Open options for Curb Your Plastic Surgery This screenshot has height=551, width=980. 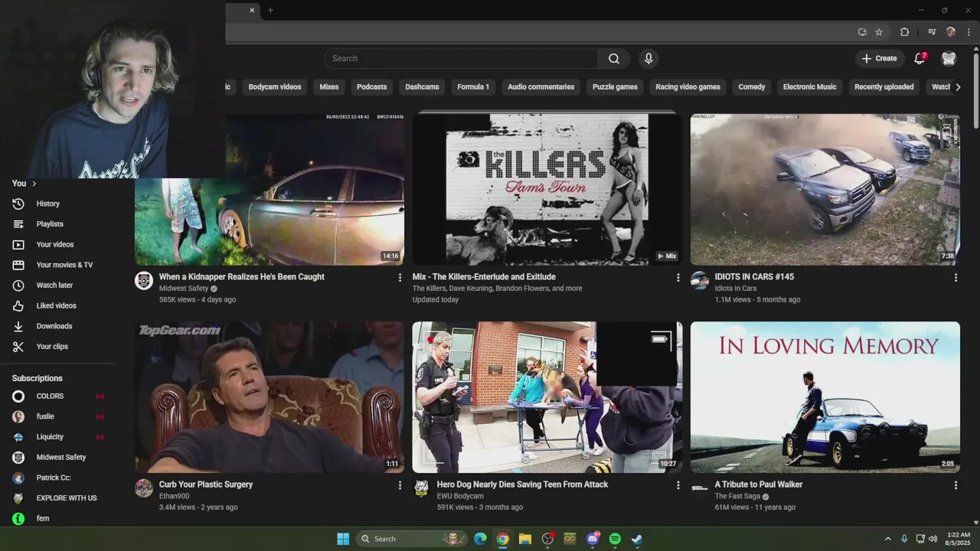(x=400, y=485)
